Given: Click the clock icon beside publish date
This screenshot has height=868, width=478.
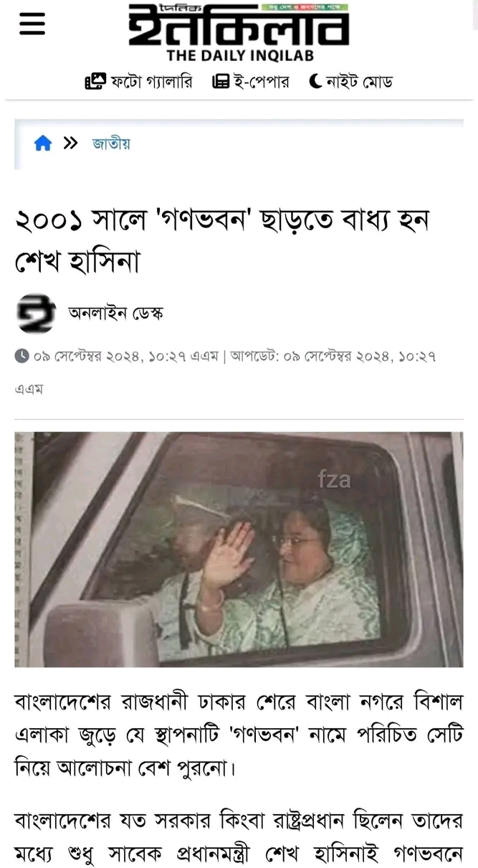Looking at the screenshot, I should [x=22, y=356].
